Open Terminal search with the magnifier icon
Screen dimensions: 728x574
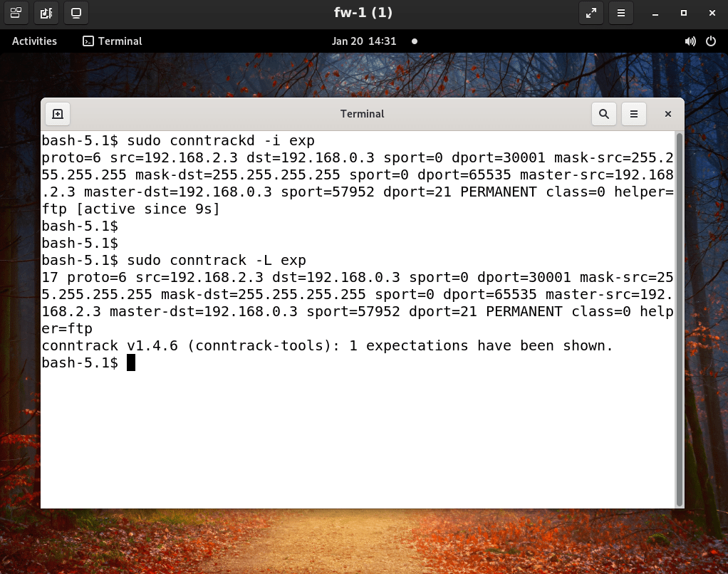[604, 114]
